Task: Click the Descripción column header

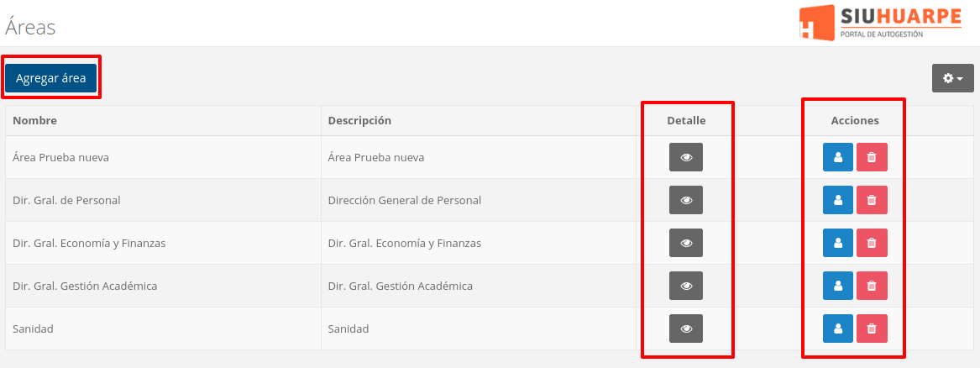Action: 359,120
